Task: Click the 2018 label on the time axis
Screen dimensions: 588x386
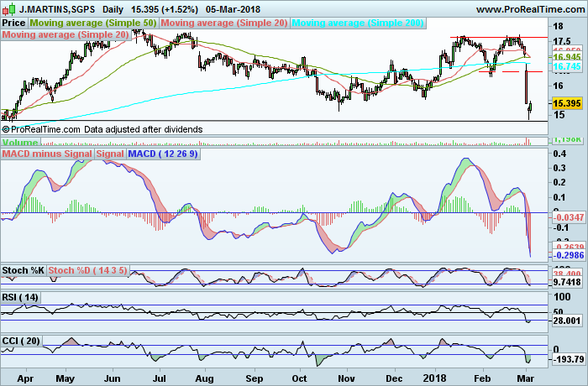Action: (435, 378)
